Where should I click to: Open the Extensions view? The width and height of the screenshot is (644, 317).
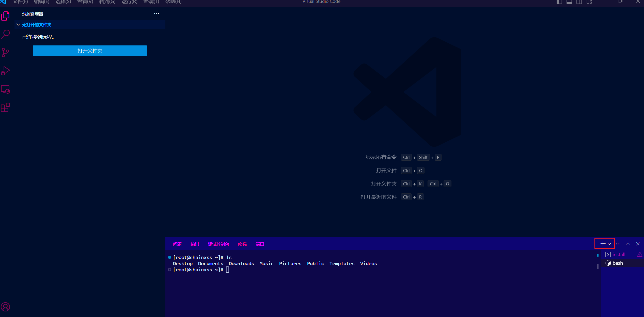[5, 108]
